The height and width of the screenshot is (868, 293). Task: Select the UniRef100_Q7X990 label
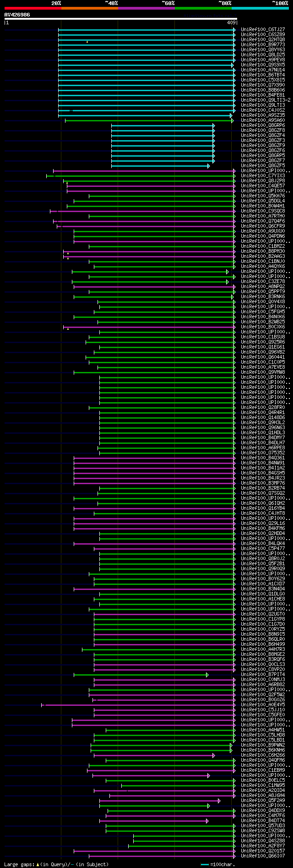[263, 85]
